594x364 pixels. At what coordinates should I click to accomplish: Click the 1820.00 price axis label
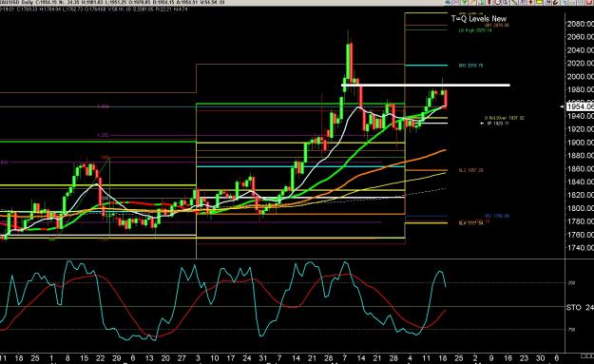coord(580,195)
